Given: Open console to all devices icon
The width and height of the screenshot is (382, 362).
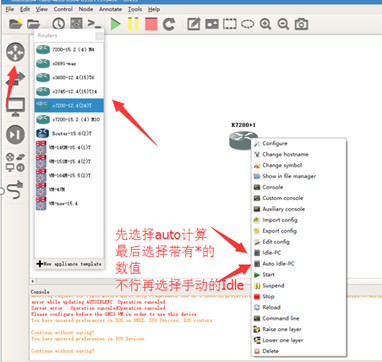Looking at the screenshot, I should click(x=94, y=24).
